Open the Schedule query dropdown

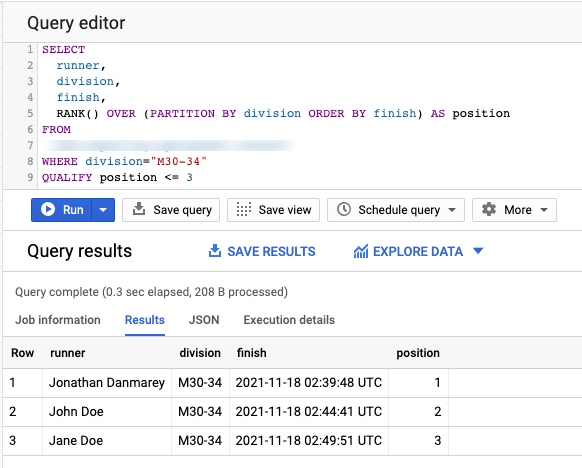coord(396,210)
